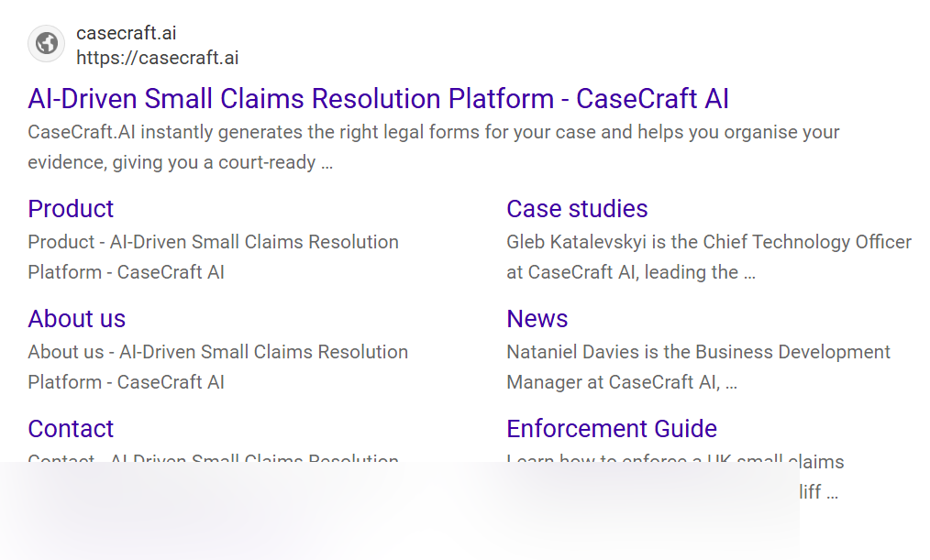Click the 'Gleb Katalevskyi is the Chief Technology Officer' snippet
The image size is (930, 560).
tap(709, 257)
